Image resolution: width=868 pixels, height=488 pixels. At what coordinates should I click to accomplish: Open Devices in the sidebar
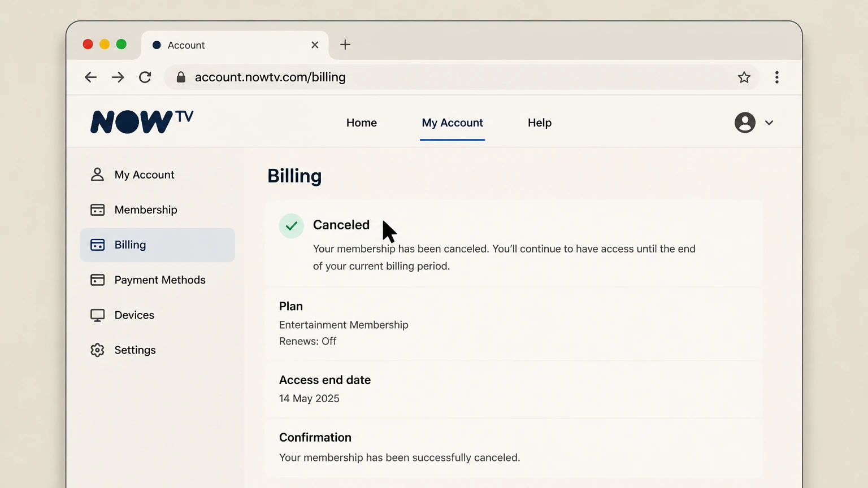coord(157,315)
